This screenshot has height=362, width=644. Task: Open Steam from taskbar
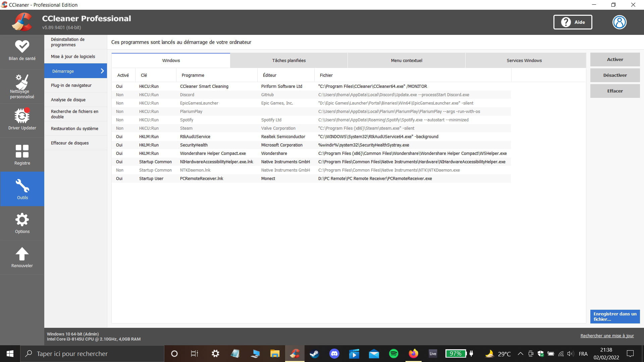click(x=314, y=354)
